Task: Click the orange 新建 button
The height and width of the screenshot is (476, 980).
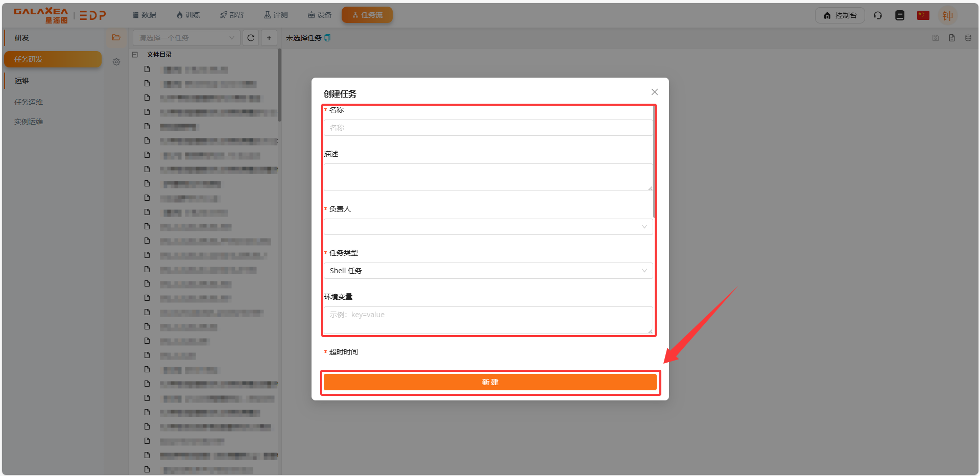Action: pyautogui.click(x=490, y=382)
